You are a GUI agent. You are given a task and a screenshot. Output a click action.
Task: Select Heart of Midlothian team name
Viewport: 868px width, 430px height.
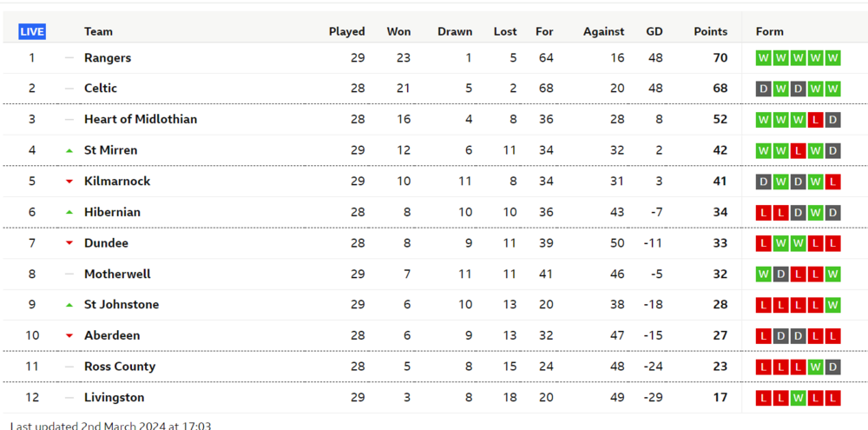tap(141, 119)
